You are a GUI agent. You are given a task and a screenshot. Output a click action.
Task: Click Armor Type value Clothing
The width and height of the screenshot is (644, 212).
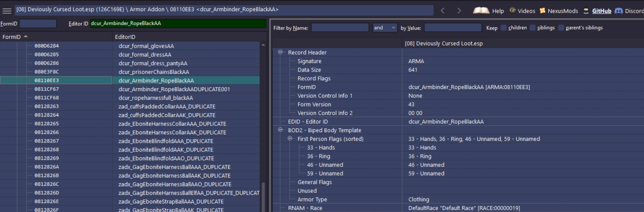[419, 200]
